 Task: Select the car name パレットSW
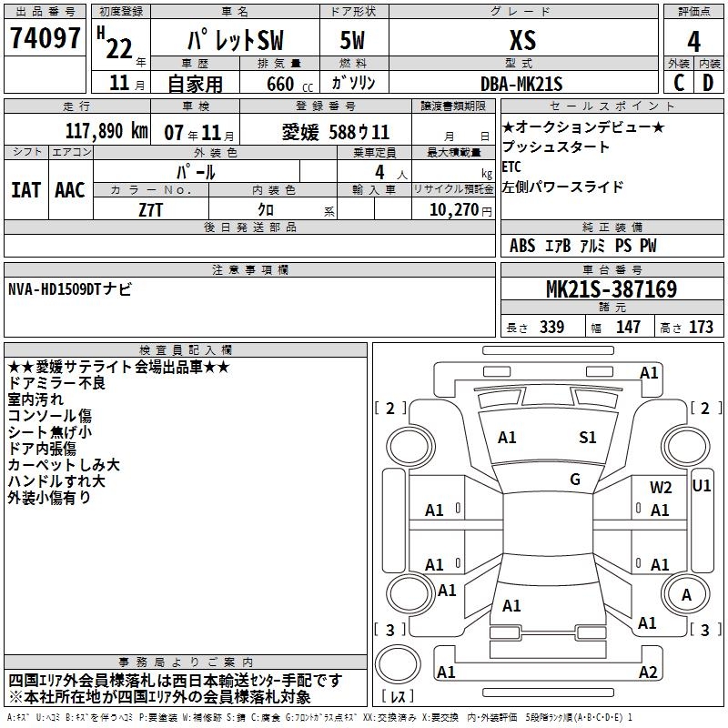pos(236,40)
